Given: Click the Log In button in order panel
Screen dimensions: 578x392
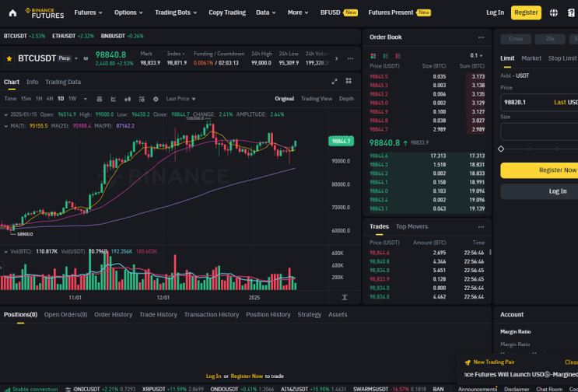Looking at the screenshot, I should coord(557,191).
